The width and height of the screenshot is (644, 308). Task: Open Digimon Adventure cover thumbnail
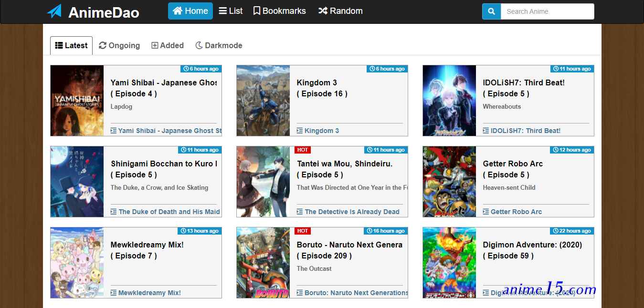tap(449, 263)
